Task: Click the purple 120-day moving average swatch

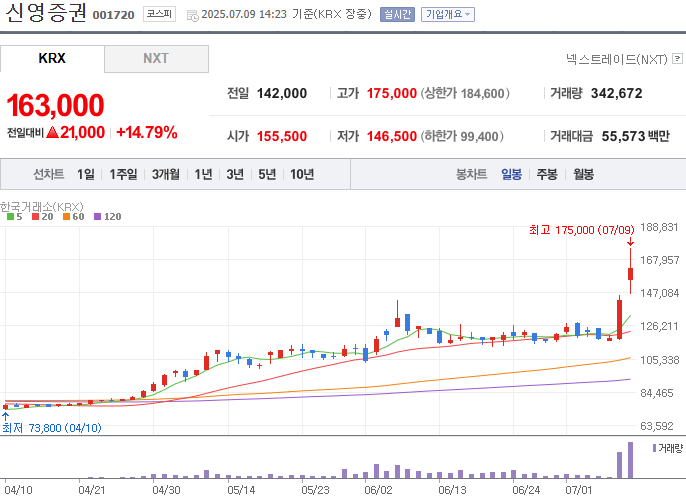Action: coord(98,216)
